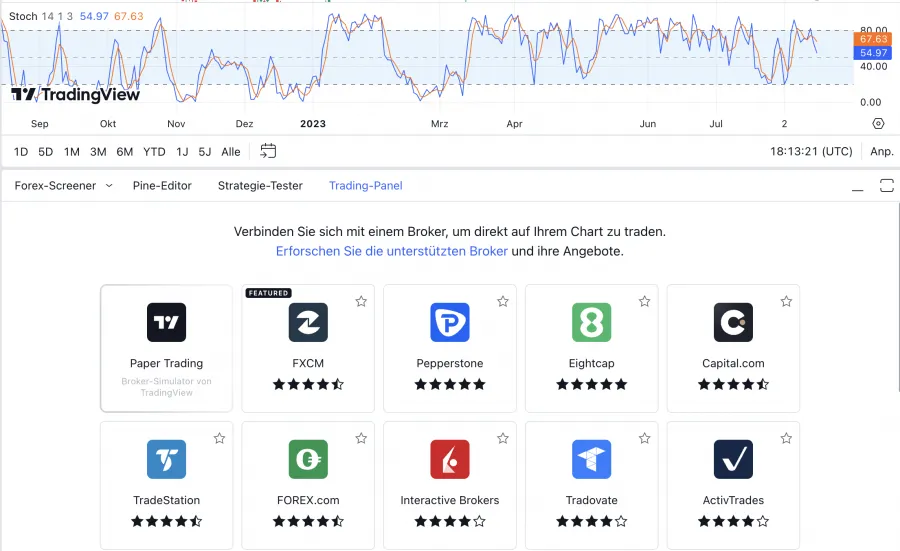Switch to the Pine-Editor tab
This screenshot has height=551, width=900.
[162, 186]
